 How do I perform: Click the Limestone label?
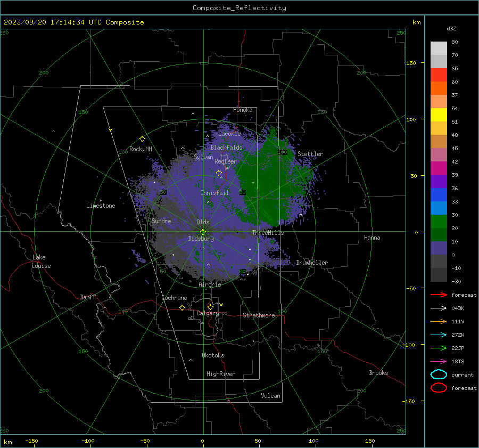click(x=101, y=206)
